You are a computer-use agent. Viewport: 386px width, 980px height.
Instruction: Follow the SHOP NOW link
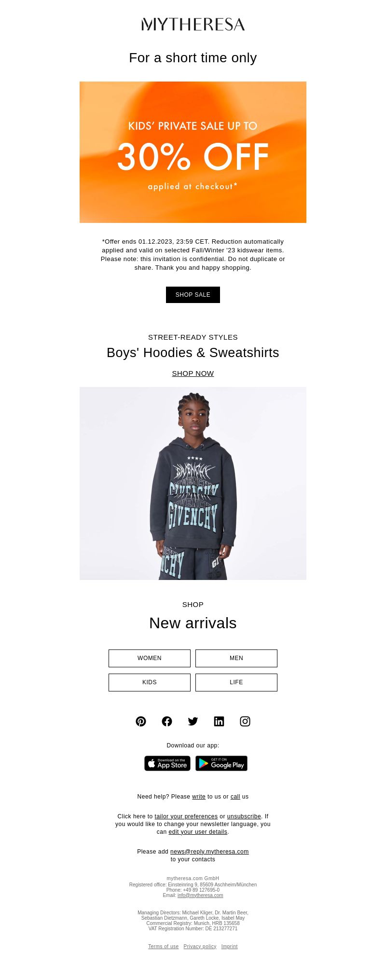(x=193, y=373)
